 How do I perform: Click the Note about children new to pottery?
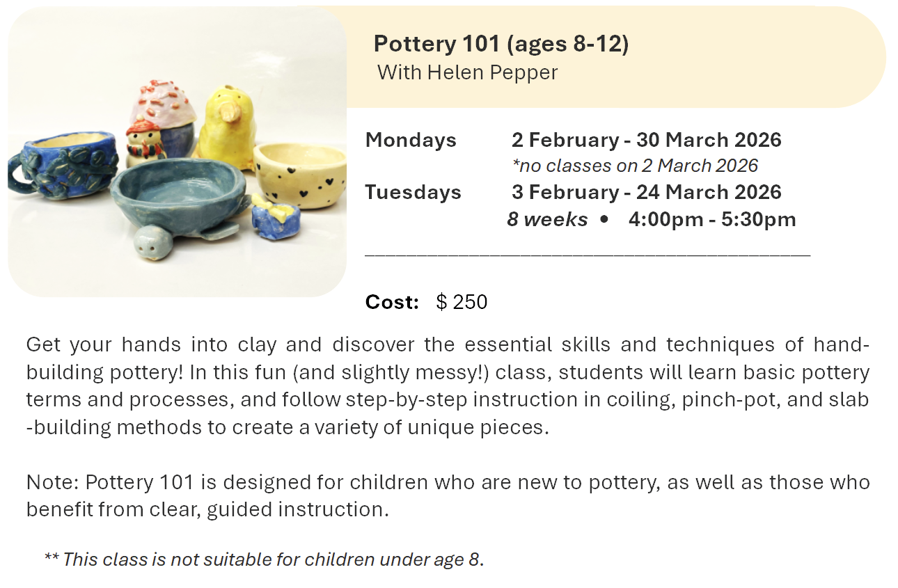pyautogui.click(x=448, y=495)
